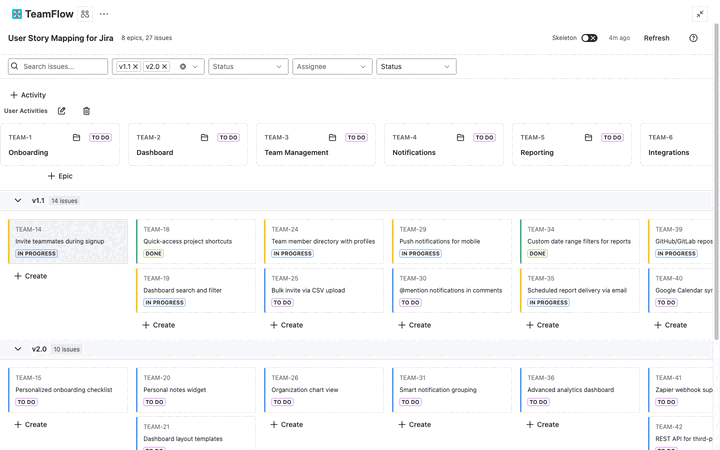The width and height of the screenshot is (720, 450).
Task: Open TEAM-36 Advanced analytics dashboard card
Action: point(579,390)
